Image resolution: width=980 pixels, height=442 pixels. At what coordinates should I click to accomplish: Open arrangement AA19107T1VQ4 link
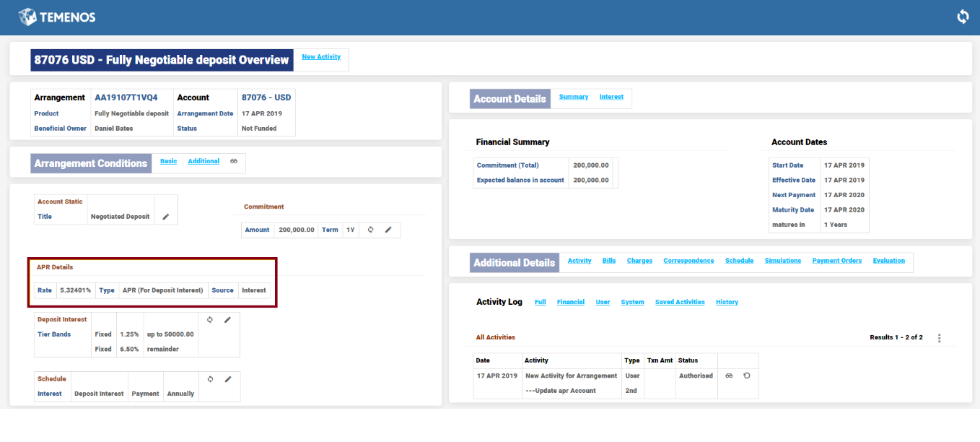126,97
